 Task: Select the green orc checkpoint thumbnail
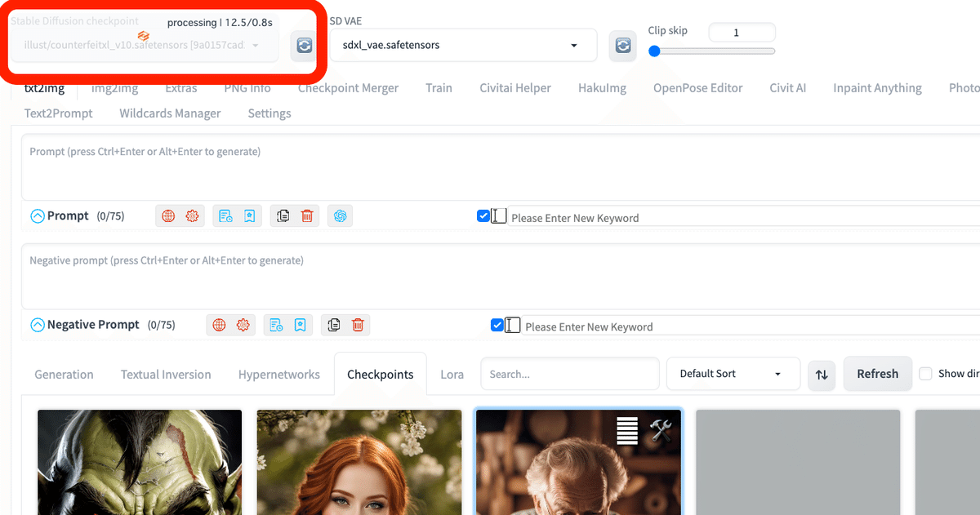(140, 462)
